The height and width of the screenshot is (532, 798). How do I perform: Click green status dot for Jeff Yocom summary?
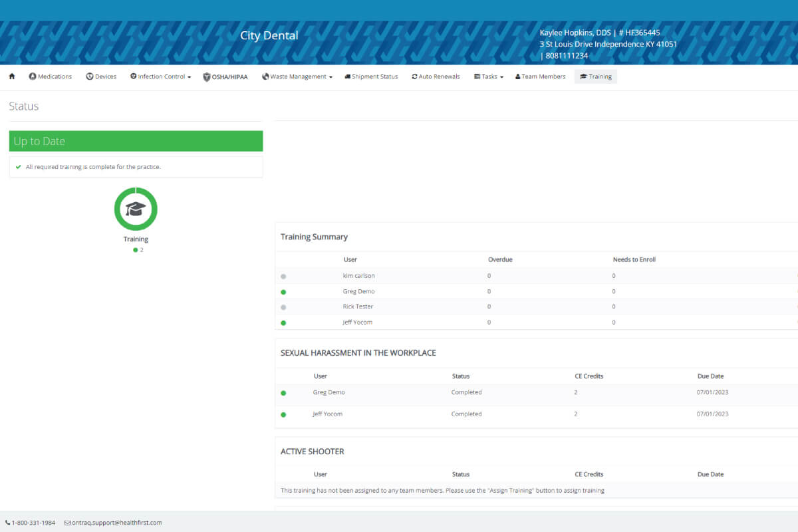[283, 323]
